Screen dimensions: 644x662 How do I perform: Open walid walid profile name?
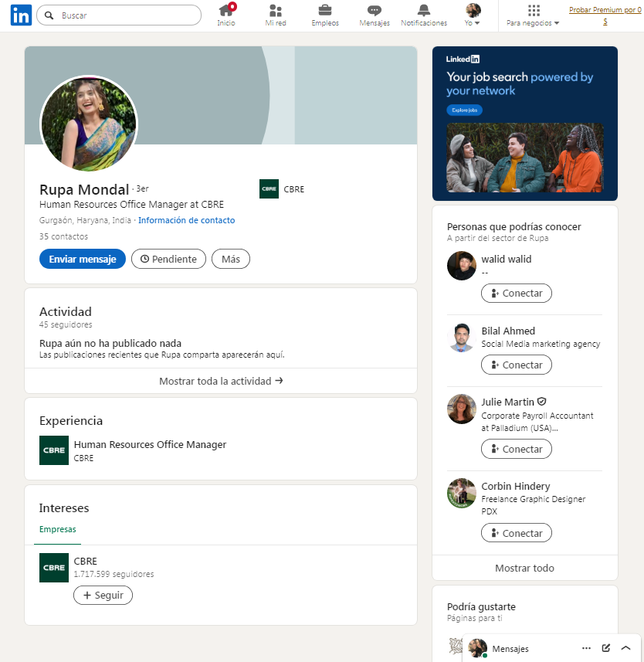point(507,259)
